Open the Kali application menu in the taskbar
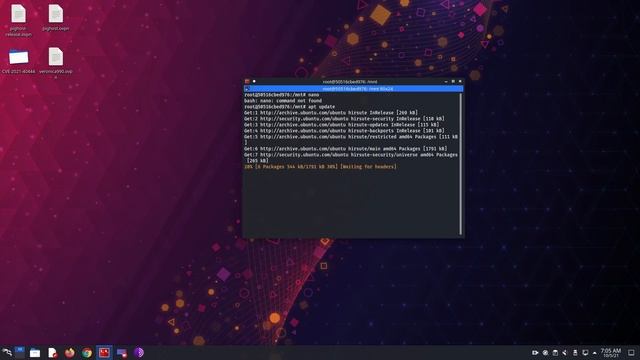Image resolution: width=640 pixels, height=360 pixels. 7,352
